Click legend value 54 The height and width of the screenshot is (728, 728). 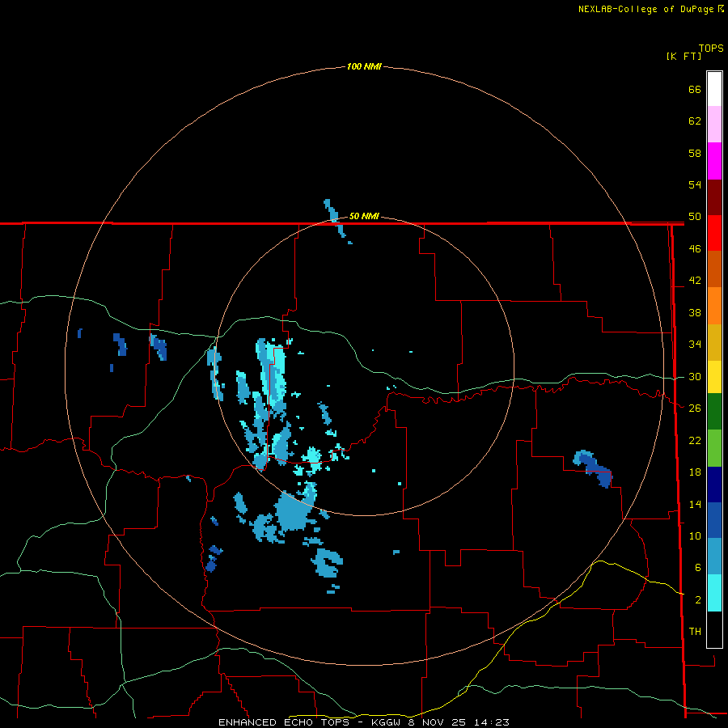(x=695, y=184)
